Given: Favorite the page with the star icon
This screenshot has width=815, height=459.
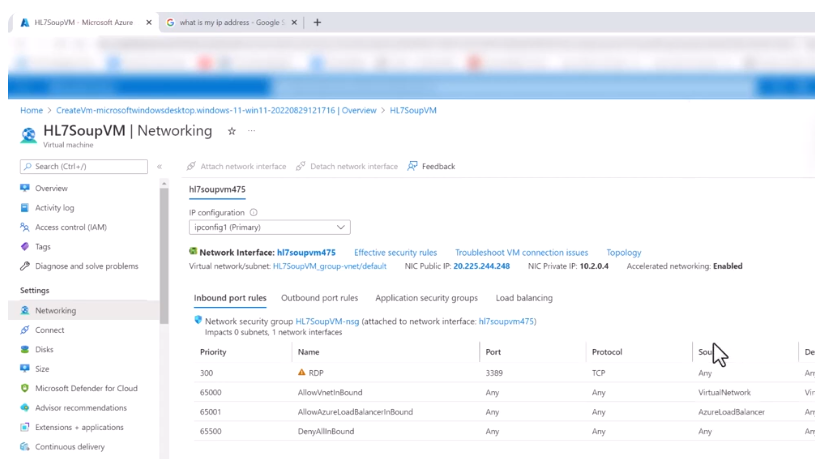Looking at the screenshot, I should 232,131.
